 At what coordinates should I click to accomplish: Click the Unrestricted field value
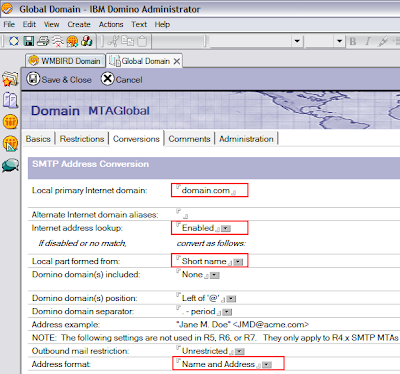[x=205, y=351]
